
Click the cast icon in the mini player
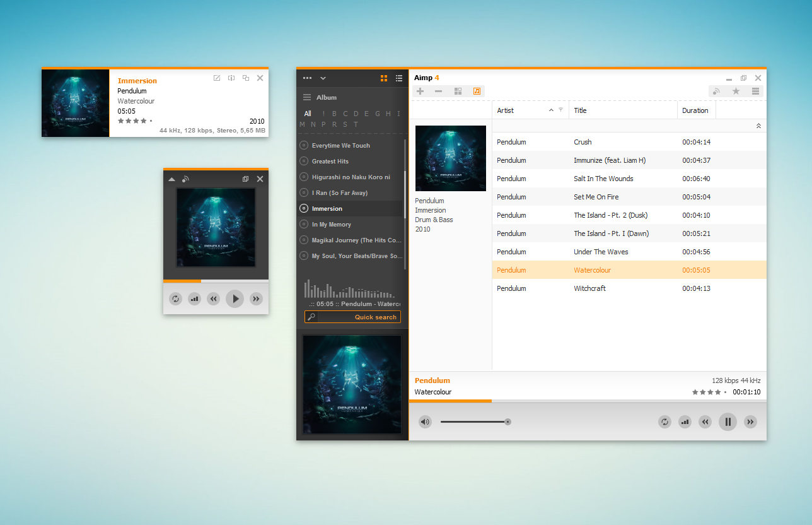point(185,179)
